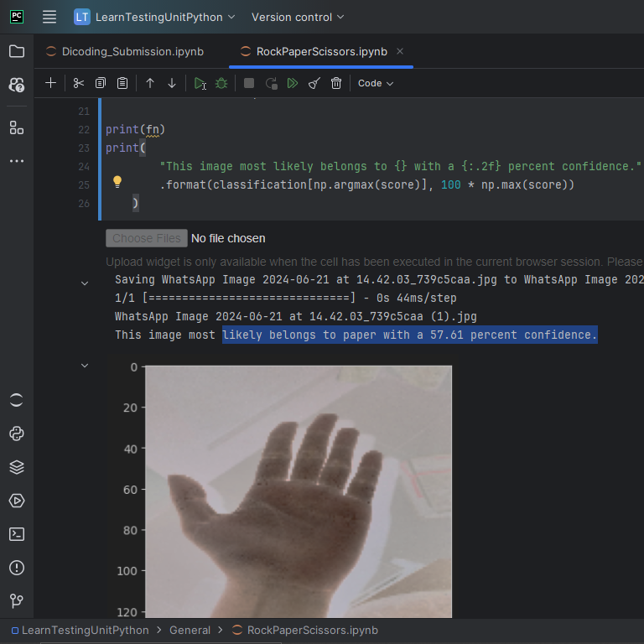Paste cell from clipboard
Screen dimensions: 644x644
click(122, 83)
